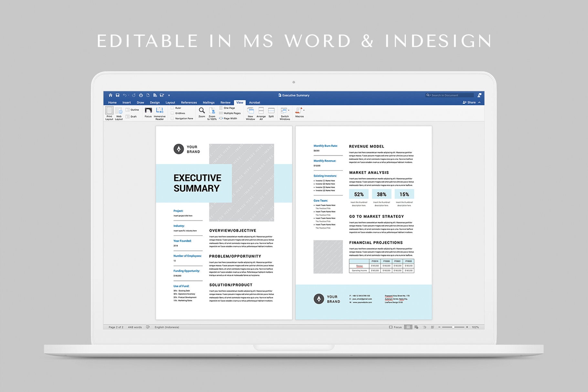Activate the Zoom magnifier tool
The width and height of the screenshot is (588, 392).
[201, 112]
